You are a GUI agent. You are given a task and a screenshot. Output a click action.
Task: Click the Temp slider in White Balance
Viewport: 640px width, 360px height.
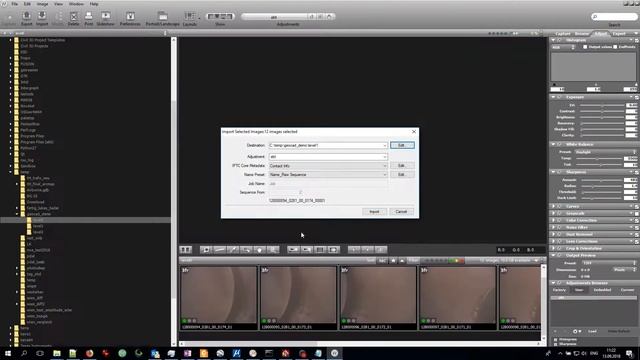pyautogui.click(x=598, y=158)
